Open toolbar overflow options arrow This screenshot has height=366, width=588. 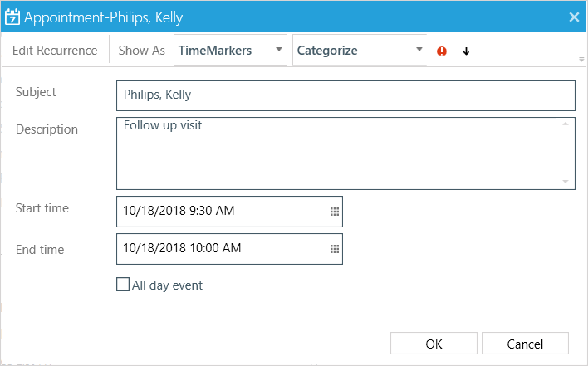[x=581, y=60]
